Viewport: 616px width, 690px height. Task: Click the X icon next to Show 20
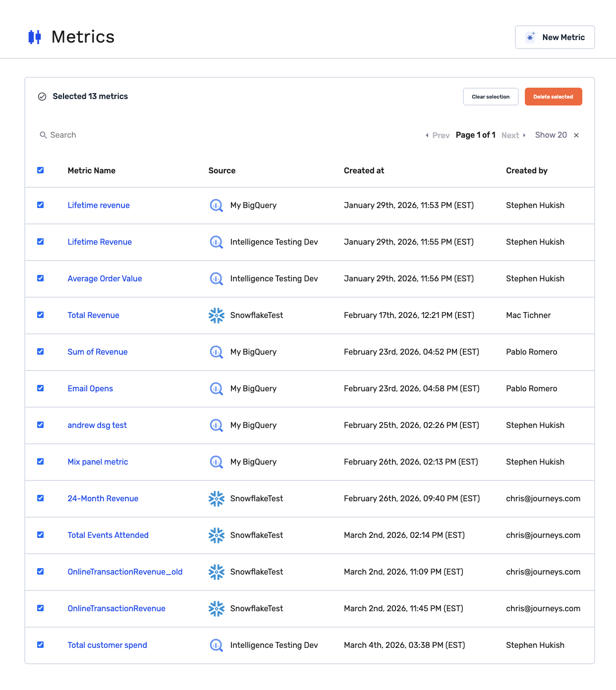pos(576,135)
